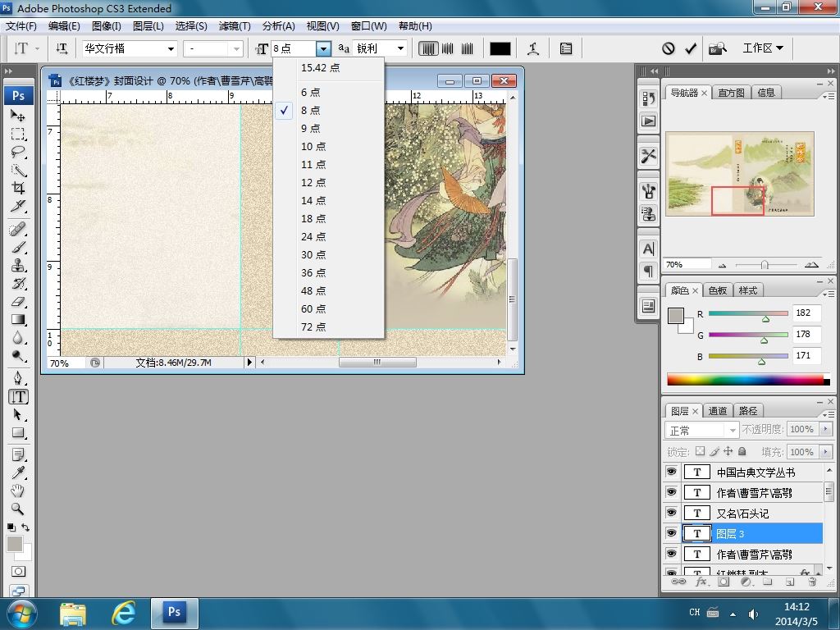Adjust the navigator zoom slider
This screenshot has width=840, height=630.
pos(765,265)
